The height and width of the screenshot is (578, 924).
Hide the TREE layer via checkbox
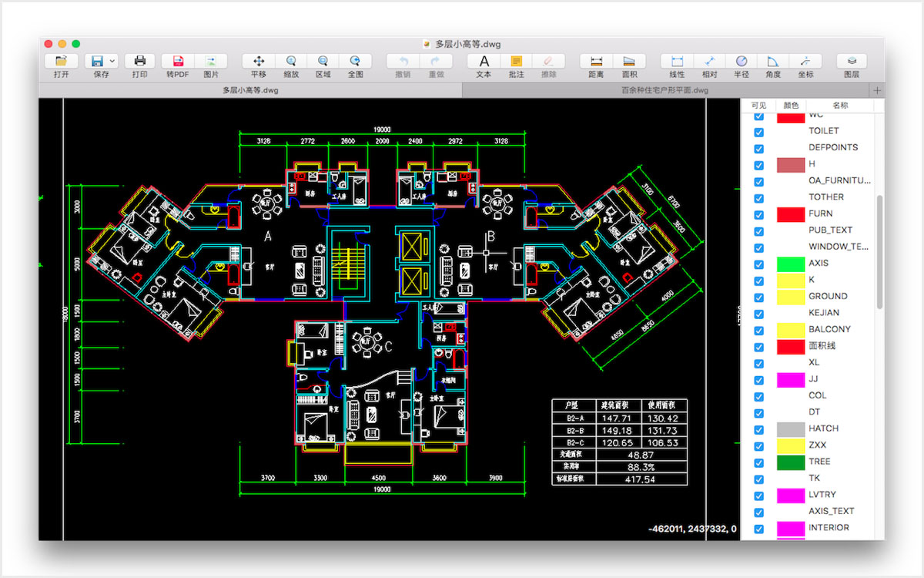tap(758, 462)
